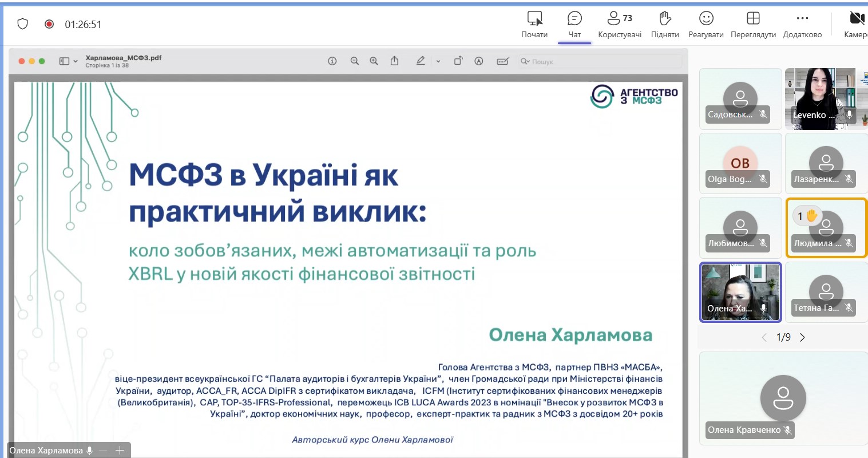Image resolution: width=868 pixels, height=458 pixels.
Task: Click the Пошук search field in PDF
Action: pyautogui.click(x=601, y=61)
